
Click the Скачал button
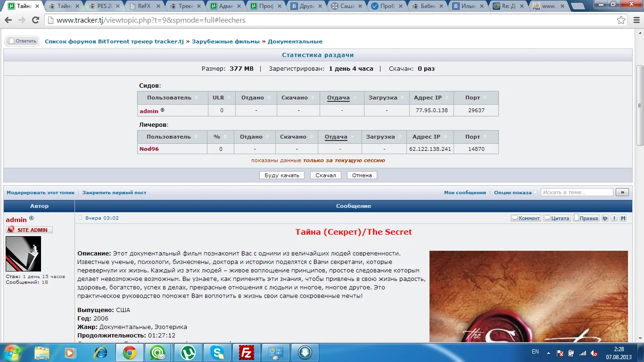326,175
